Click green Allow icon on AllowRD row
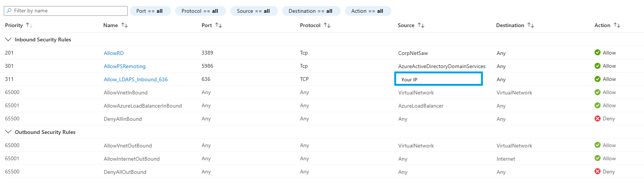The height and width of the screenshot is (193, 644). 597,53
